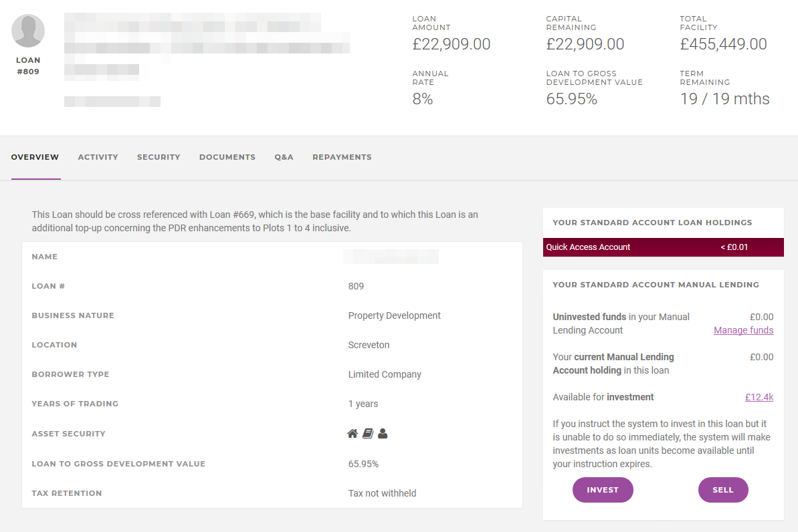Select the Quick Access Account holdings bar
Image resolution: width=798 pixels, height=532 pixels.
pos(663,247)
